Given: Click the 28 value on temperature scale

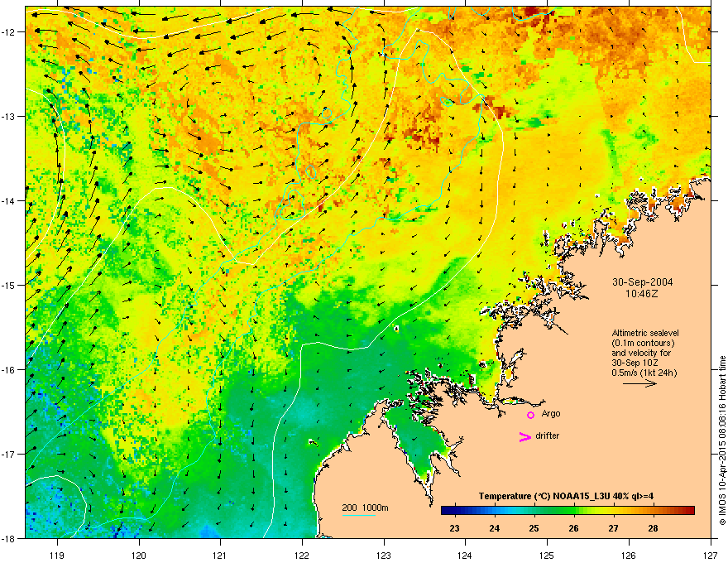Looking at the screenshot, I should coord(654,528).
